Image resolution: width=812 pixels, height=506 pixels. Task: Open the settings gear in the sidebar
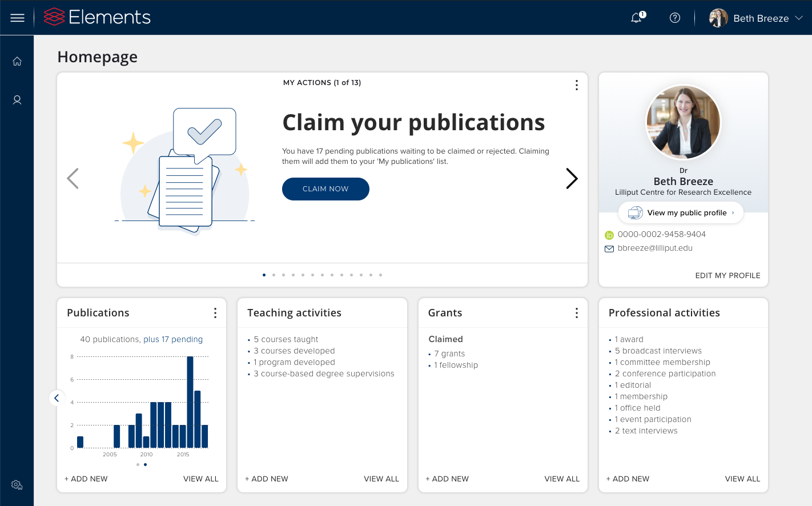tap(17, 485)
